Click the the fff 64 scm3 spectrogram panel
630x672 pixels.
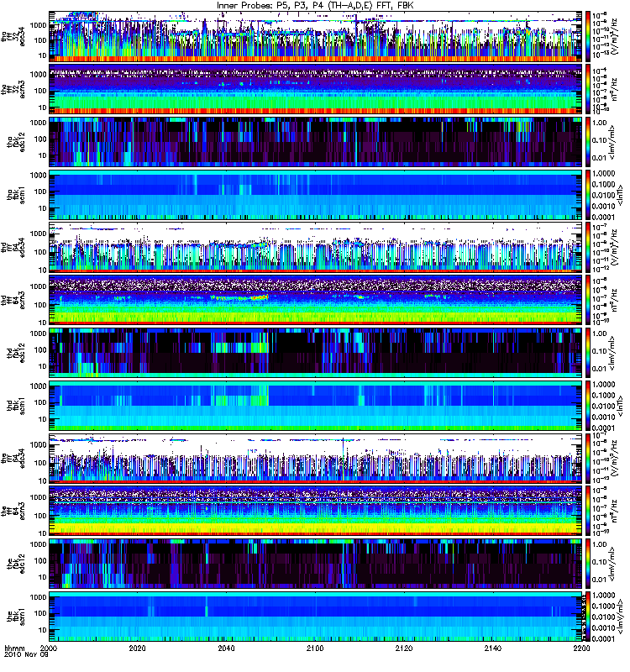coord(316,511)
